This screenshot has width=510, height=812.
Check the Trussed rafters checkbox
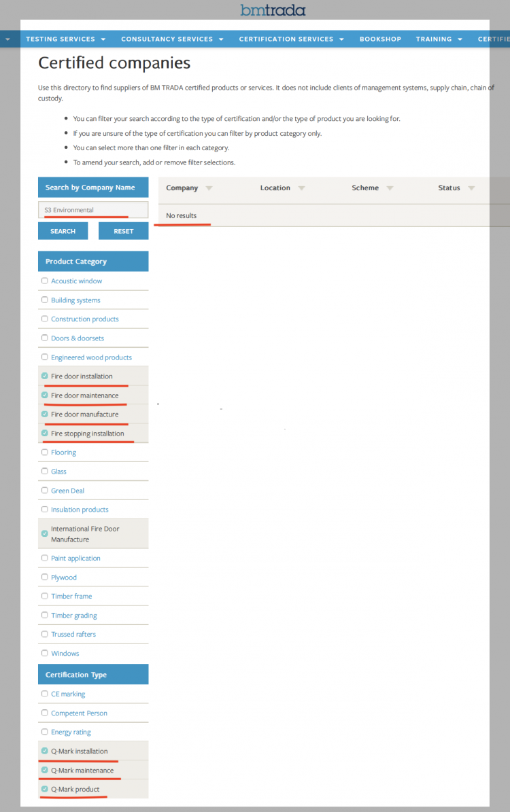pyautogui.click(x=45, y=634)
